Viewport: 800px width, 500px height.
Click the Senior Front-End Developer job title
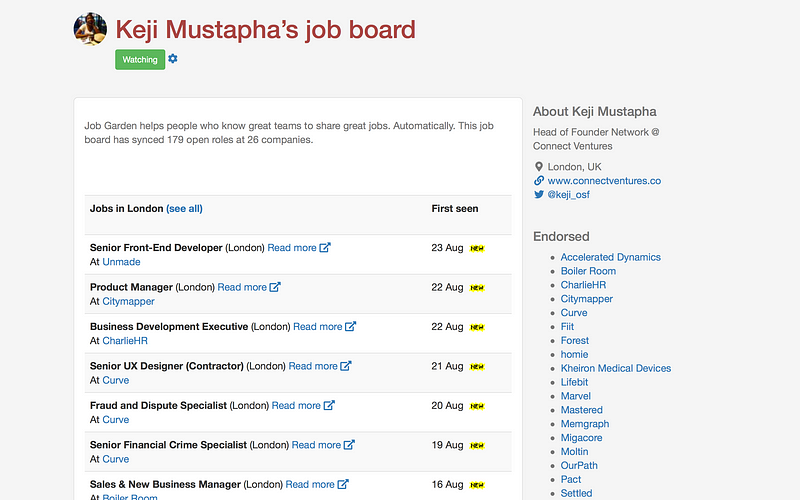pos(156,247)
